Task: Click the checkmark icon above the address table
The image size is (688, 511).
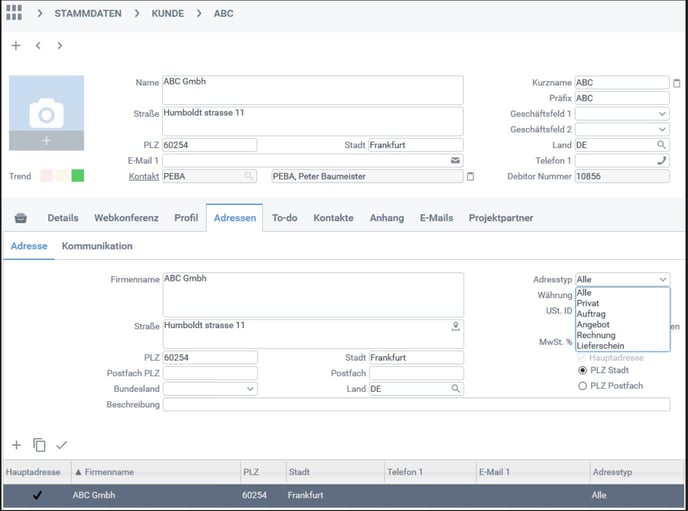Action: (62, 445)
